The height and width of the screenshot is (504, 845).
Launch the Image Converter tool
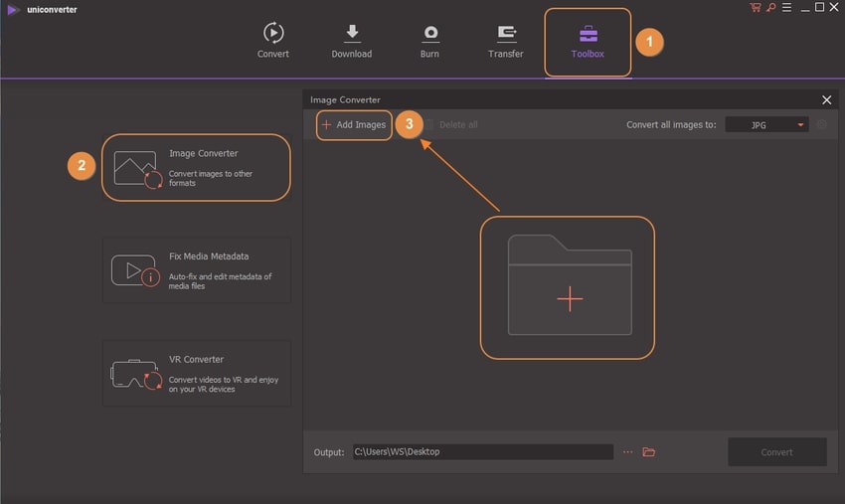(196, 168)
